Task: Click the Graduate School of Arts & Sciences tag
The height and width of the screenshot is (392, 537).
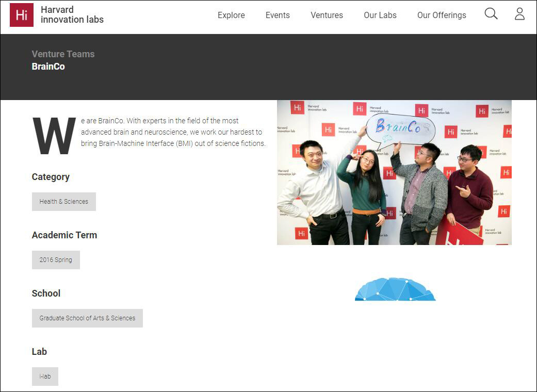Action: point(87,318)
